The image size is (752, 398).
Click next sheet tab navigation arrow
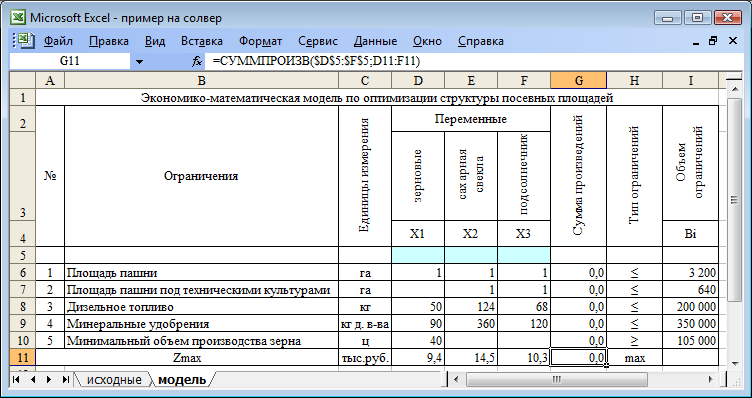[49, 379]
